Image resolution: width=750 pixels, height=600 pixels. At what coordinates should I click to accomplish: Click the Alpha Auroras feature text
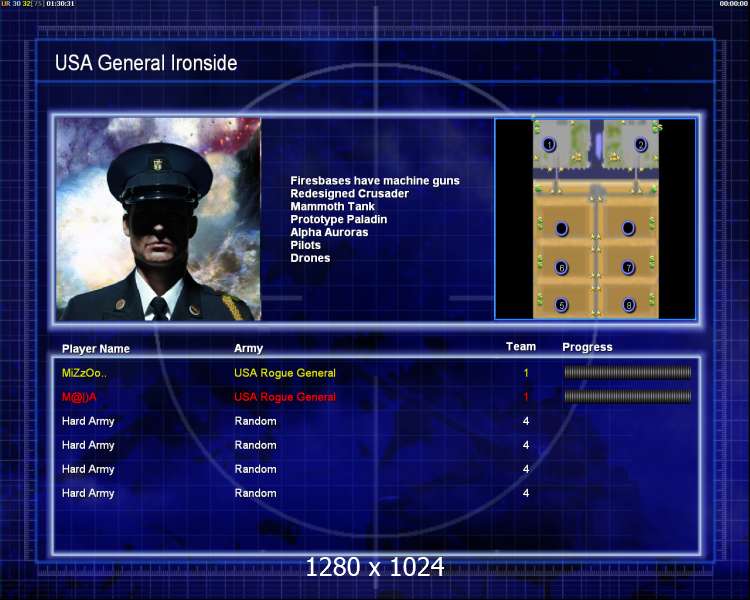(x=329, y=233)
